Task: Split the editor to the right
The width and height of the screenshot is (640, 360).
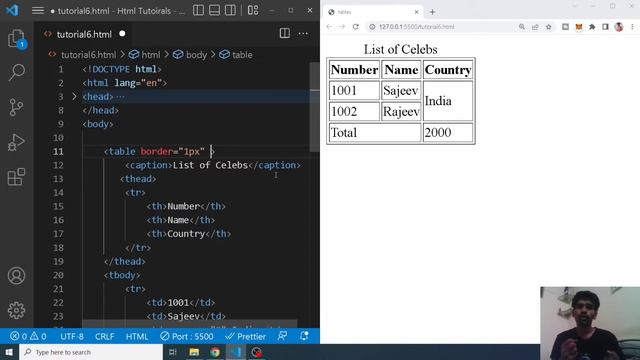Action: [x=284, y=33]
